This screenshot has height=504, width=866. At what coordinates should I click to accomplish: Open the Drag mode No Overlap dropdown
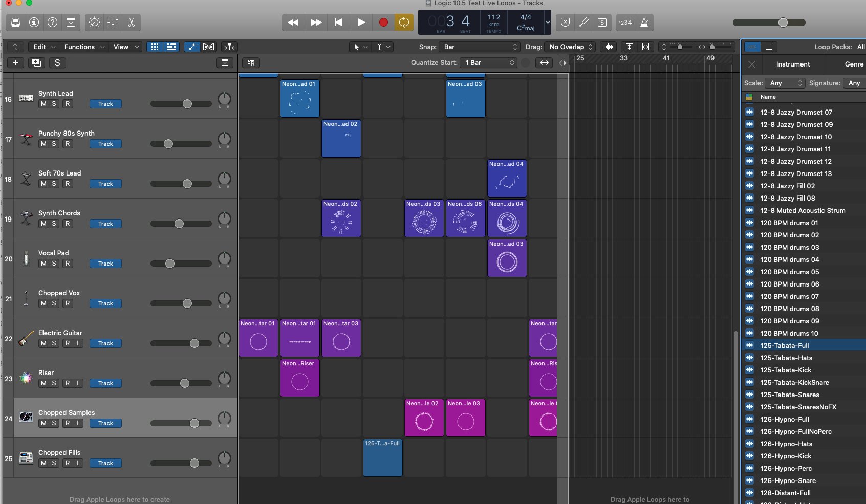[570, 47]
